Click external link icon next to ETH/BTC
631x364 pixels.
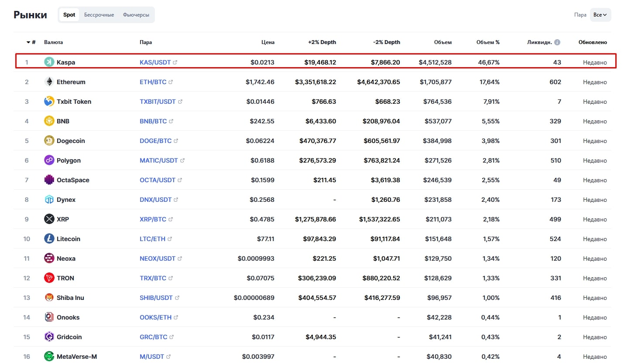(171, 82)
